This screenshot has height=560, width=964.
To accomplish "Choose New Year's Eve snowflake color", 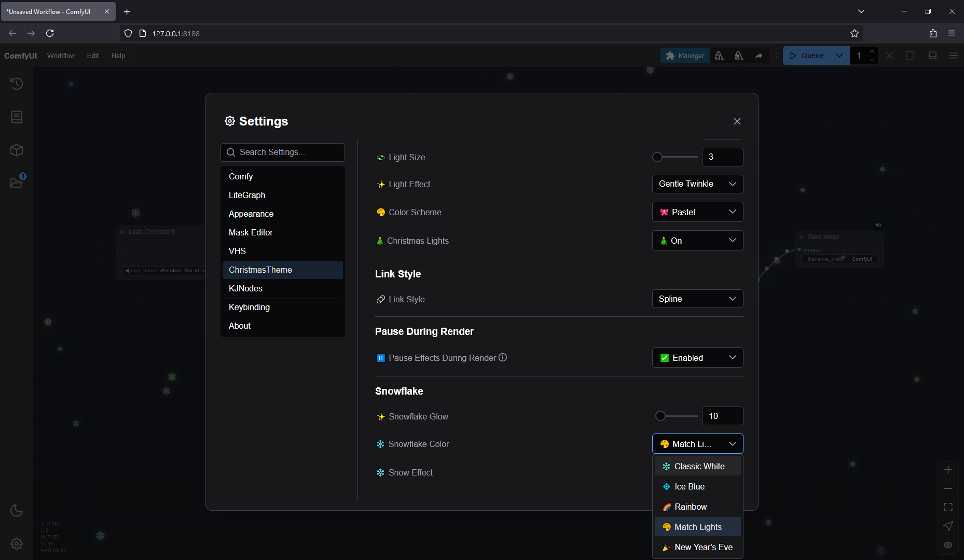I will (x=697, y=547).
